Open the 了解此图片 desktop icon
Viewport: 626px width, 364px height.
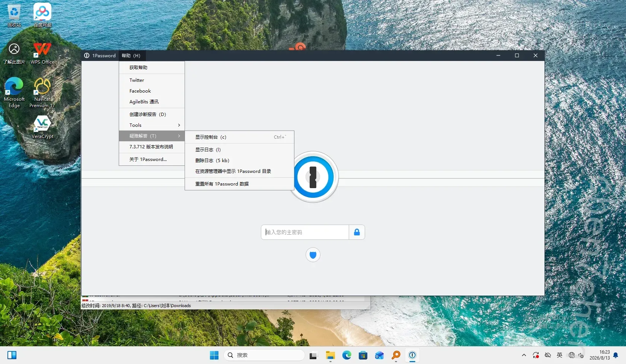[14, 53]
